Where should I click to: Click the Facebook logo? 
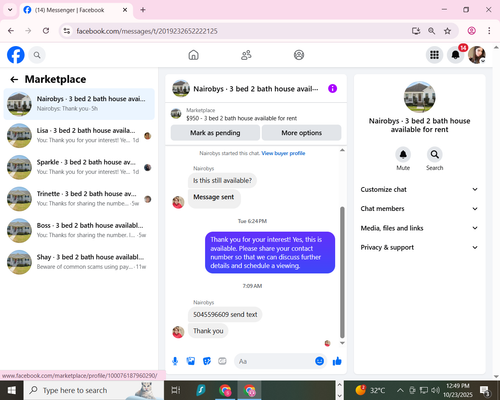[x=16, y=55]
